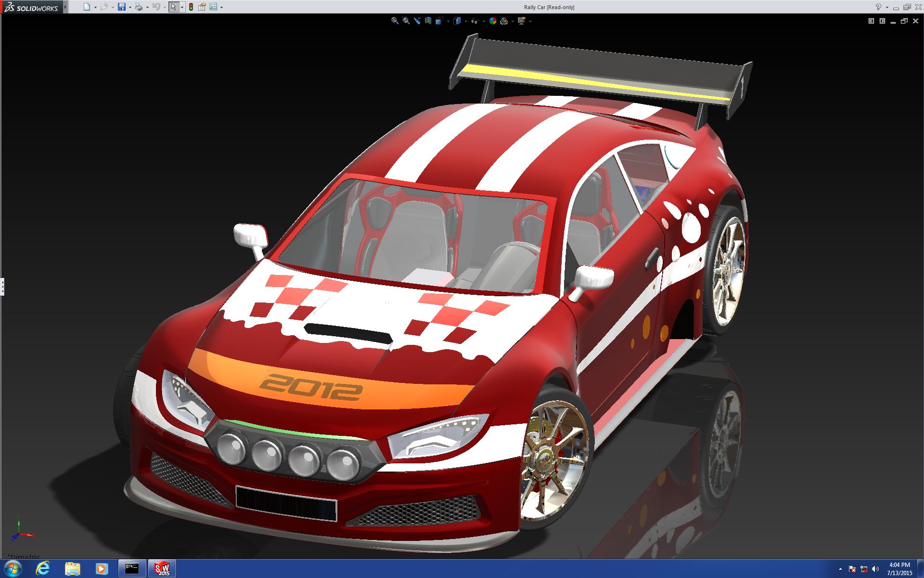Open Options checklist dropdown arrow
The image size is (924, 578).
pyautogui.click(x=221, y=8)
